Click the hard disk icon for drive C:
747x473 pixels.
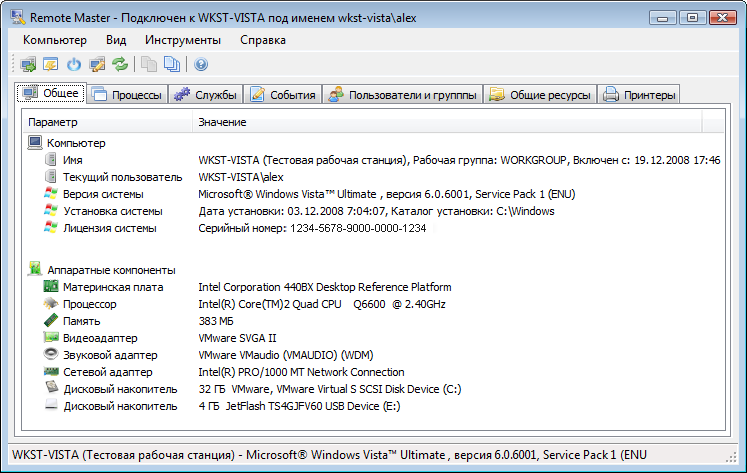pyautogui.click(x=51, y=388)
